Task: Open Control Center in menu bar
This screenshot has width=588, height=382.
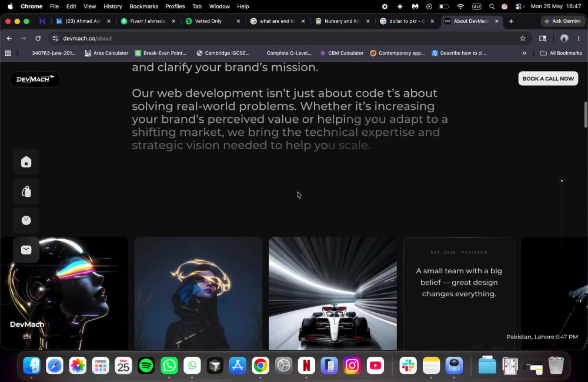Action: pos(519,6)
